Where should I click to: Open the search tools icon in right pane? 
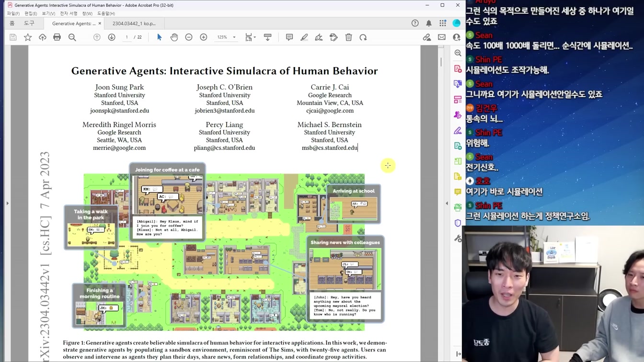tap(458, 53)
